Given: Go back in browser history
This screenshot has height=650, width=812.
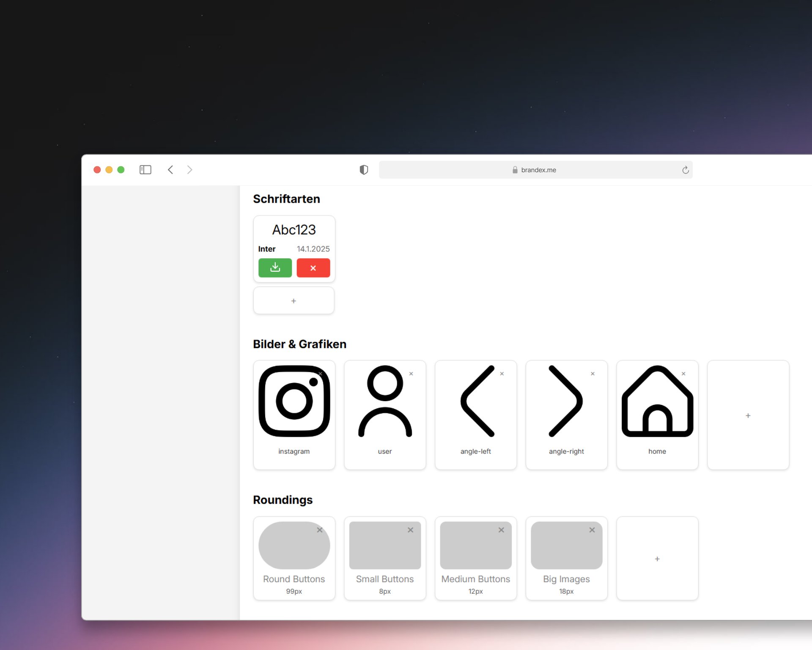Looking at the screenshot, I should tap(170, 170).
